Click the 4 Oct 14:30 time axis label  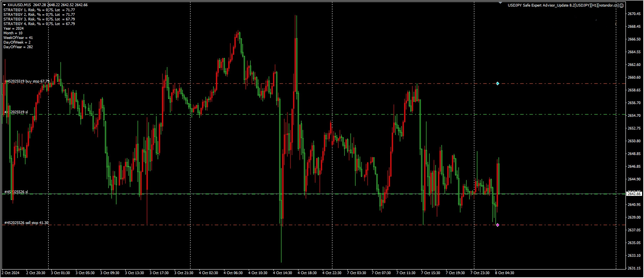(x=282, y=273)
